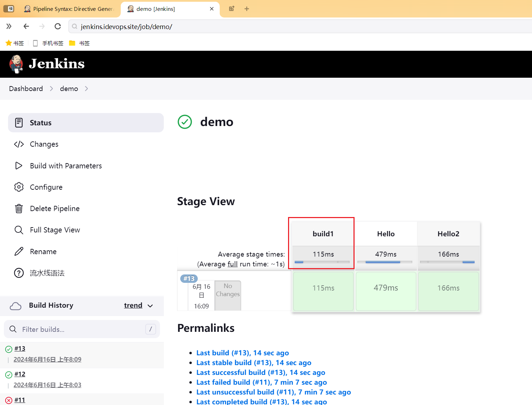Open Last successful build (#13) permalink
The image size is (532, 405).
coord(261,372)
